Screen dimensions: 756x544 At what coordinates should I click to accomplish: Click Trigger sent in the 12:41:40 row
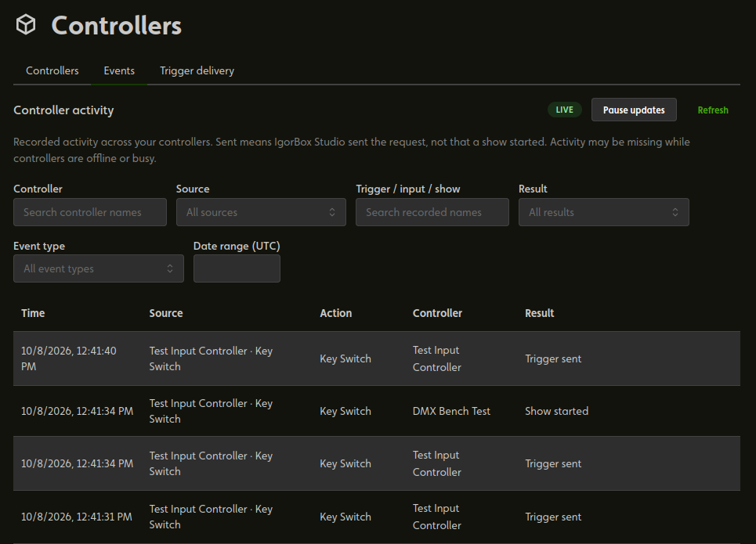[x=553, y=358]
